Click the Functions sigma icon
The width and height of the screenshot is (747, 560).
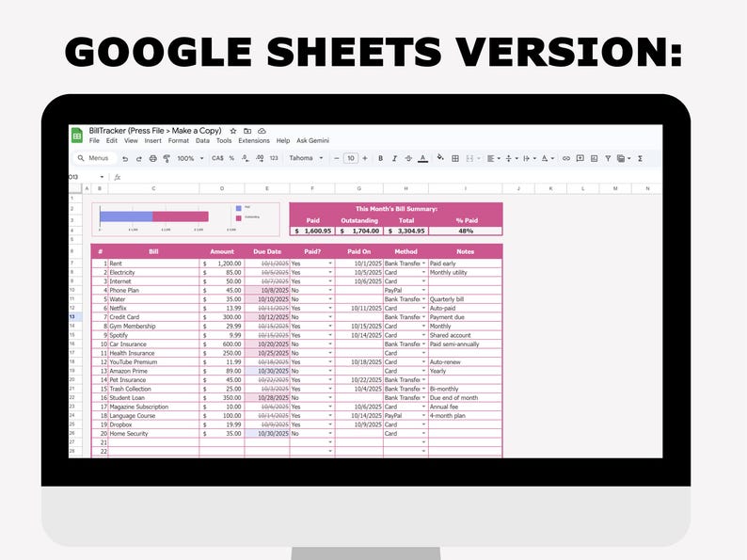tap(640, 158)
